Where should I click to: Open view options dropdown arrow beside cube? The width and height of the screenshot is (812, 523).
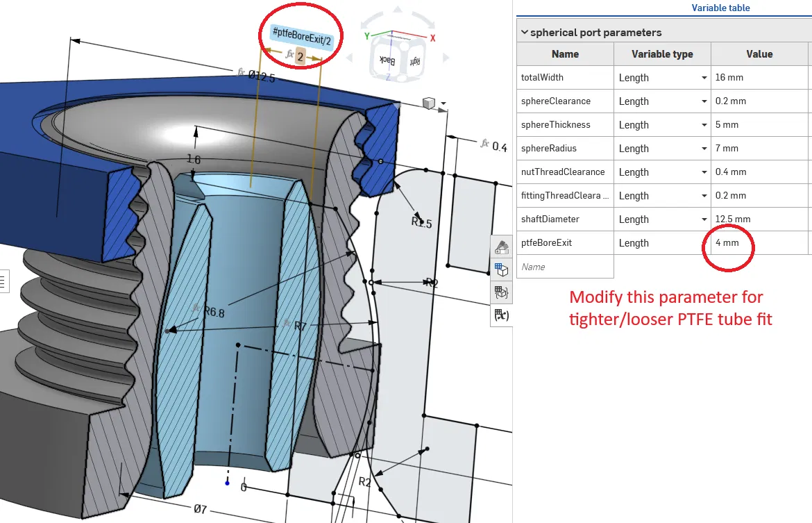(443, 103)
